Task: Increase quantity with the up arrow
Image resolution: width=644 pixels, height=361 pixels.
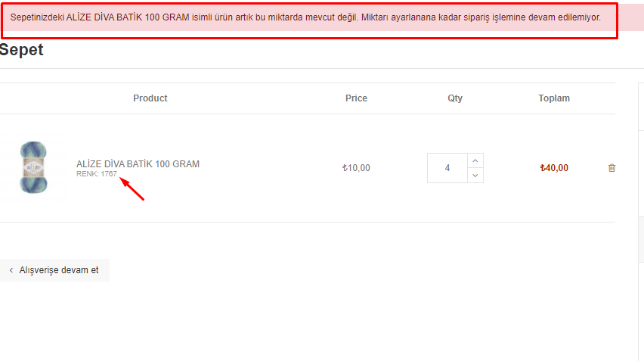Action: coord(475,160)
